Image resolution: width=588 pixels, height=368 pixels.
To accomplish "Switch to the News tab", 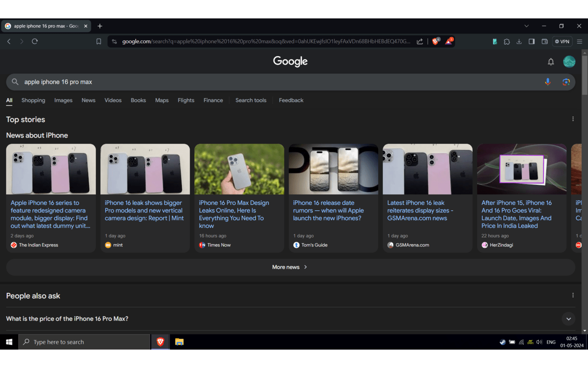I will click(89, 100).
